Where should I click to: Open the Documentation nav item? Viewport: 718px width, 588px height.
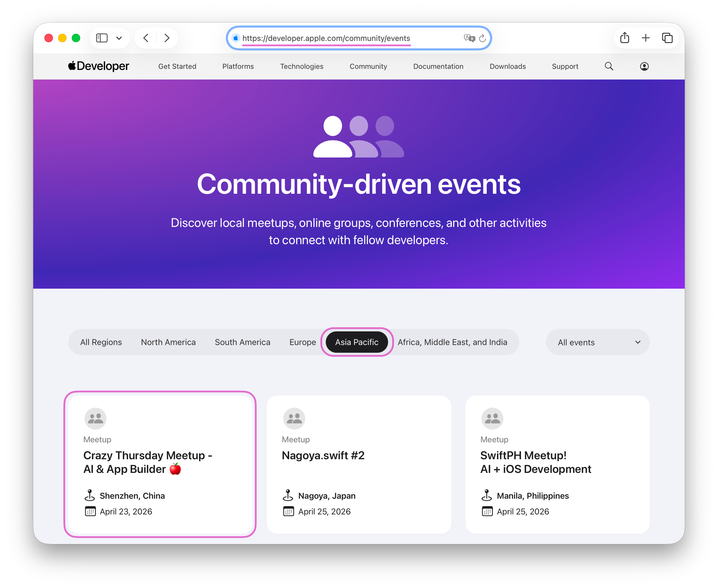click(x=438, y=66)
